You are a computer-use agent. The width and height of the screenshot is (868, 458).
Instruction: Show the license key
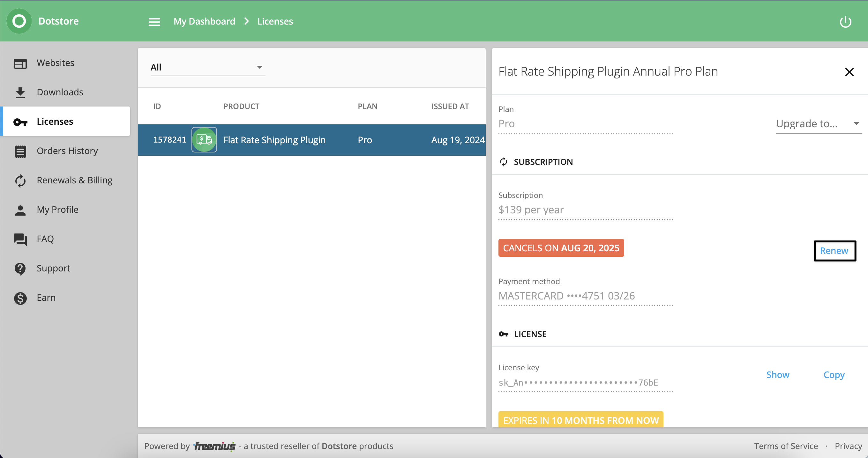click(777, 374)
